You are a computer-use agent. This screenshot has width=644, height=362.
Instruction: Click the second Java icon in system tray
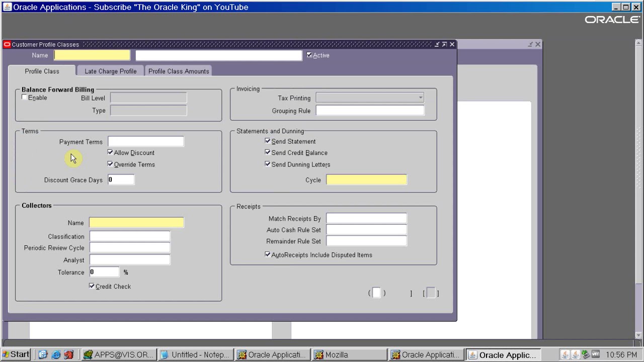click(x=575, y=354)
